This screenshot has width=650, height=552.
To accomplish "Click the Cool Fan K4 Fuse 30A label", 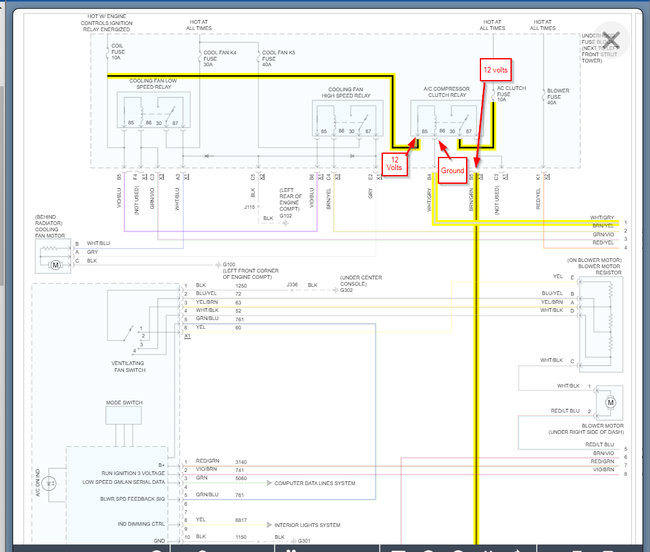I will point(220,57).
